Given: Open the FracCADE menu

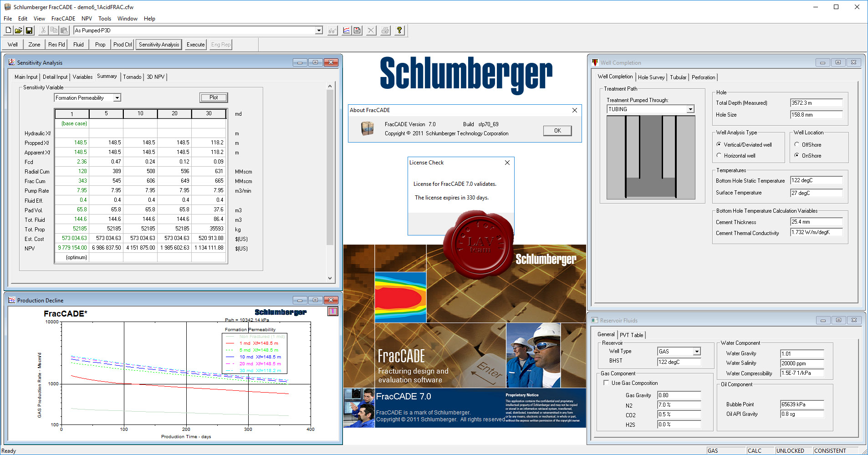Looking at the screenshot, I should [x=63, y=19].
